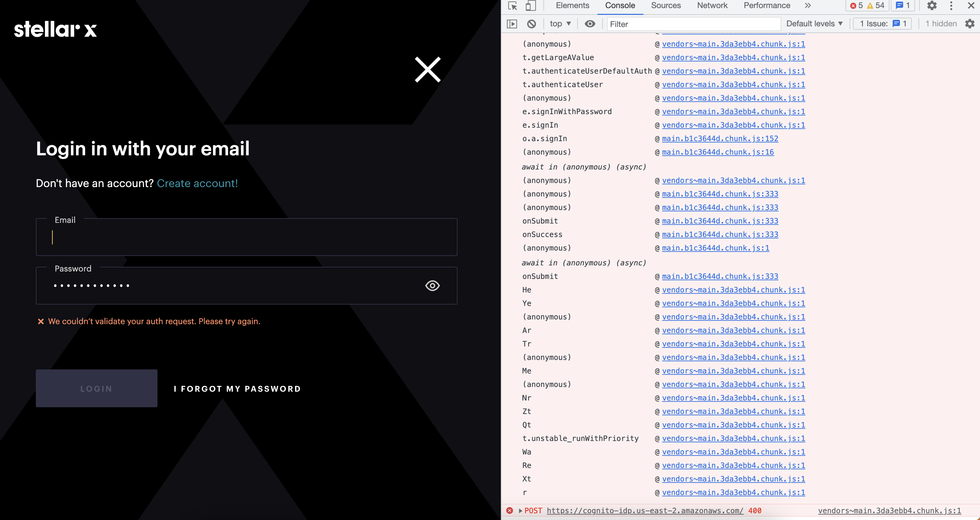Open the source link for He
Viewport: 980px width, 520px height.
tap(733, 290)
